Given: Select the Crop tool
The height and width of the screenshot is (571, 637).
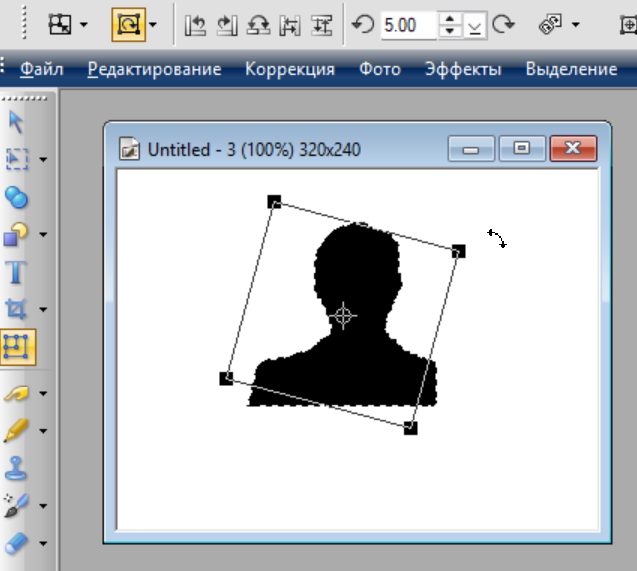Looking at the screenshot, I should point(16,309).
